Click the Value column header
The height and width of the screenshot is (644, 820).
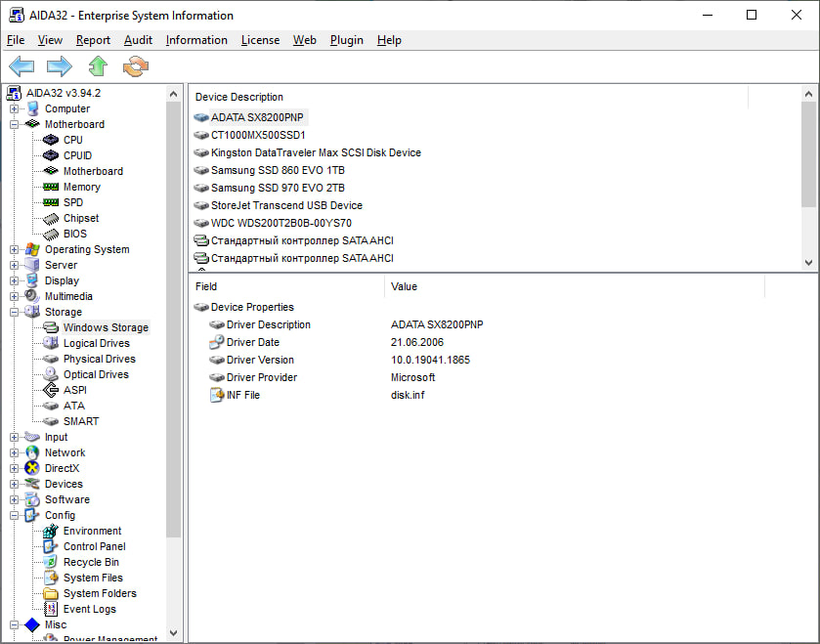(x=575, y=286)
